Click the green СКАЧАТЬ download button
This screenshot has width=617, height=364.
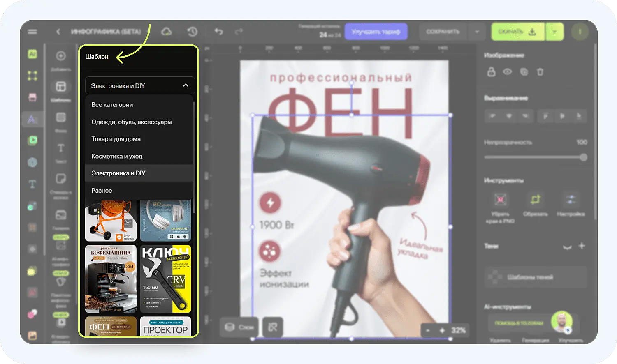coord(518,32)
